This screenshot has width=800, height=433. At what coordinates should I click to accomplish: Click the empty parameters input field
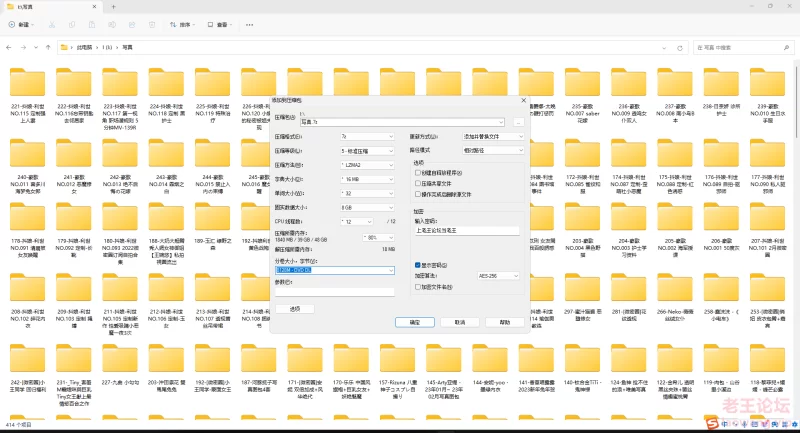pyautogui.click(x=335, y=292)
